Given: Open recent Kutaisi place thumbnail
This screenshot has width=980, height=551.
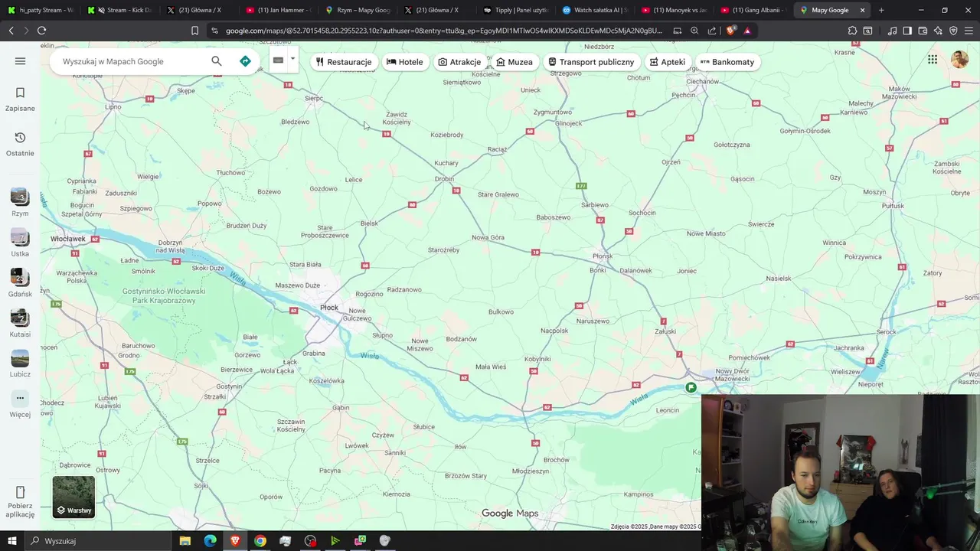Looking at the screenshot, I should 20,318.
